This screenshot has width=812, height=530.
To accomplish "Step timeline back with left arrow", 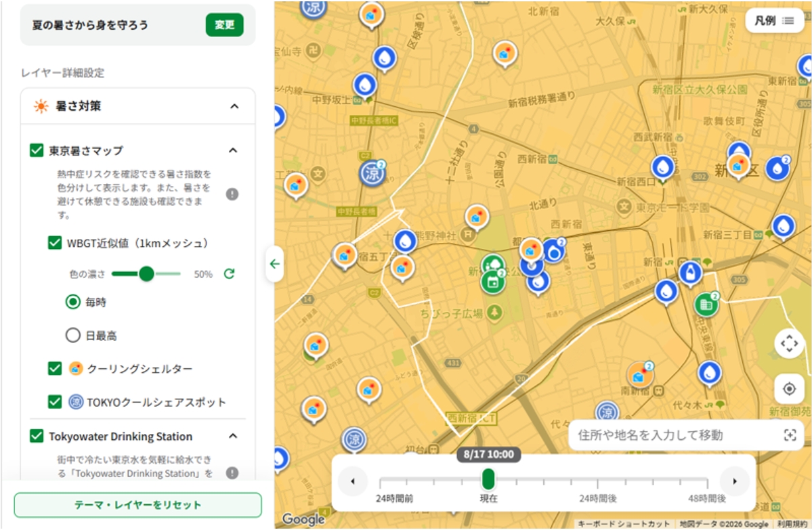I will point(353,481).
